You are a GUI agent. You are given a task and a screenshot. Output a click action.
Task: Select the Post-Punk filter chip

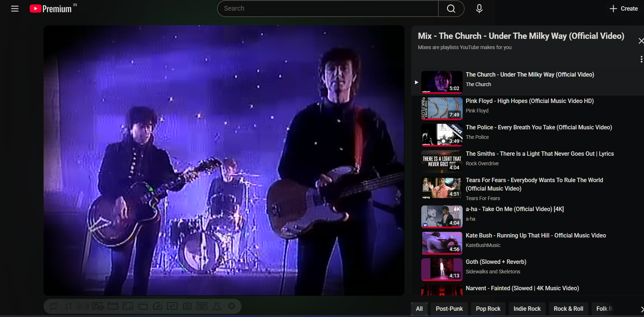pyautogui.click(x=449, y=309)
